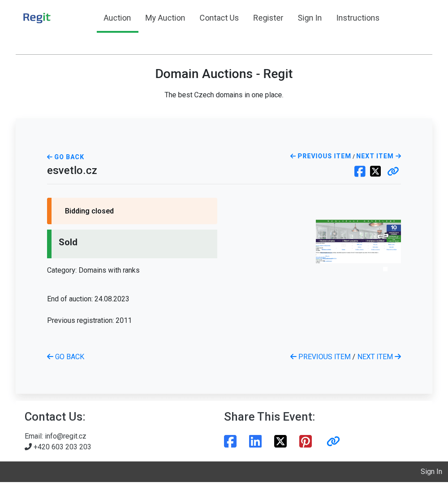Viewport: 448px width, 500px height.
Task: Click Sign In in the dark footer bar
Action: 431,472
